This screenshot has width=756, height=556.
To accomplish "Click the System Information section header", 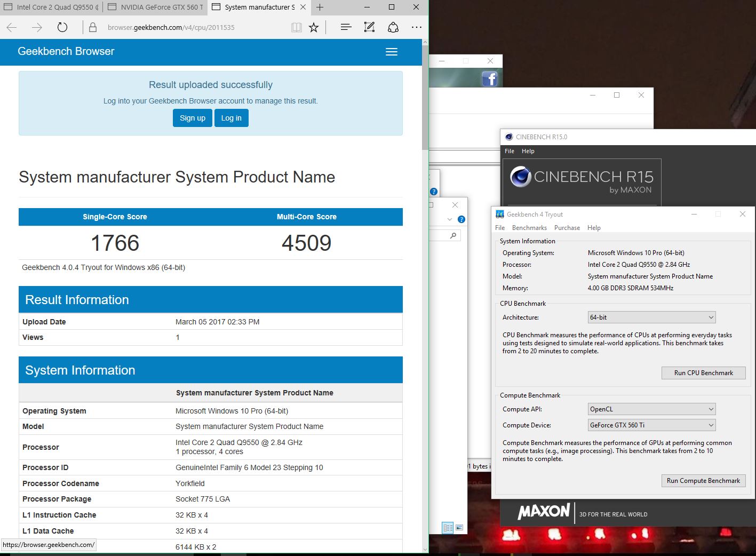I will pyautogui.click(x=211, y=370).
